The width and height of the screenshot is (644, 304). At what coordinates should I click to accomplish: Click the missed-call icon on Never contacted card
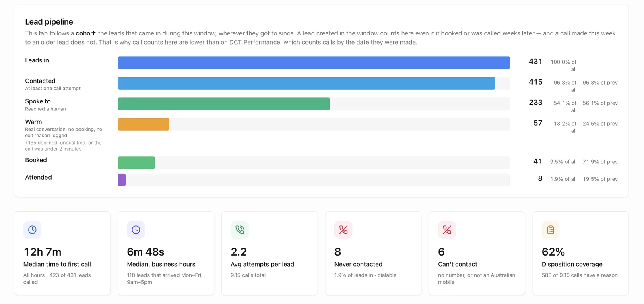(343, 230)
